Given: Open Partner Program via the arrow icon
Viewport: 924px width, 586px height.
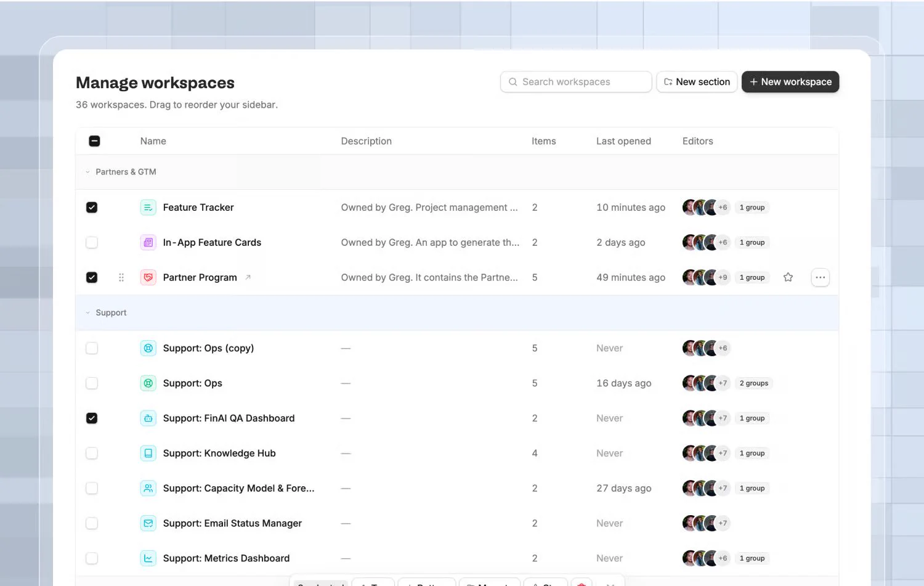Looking at the screenshot, I should 248,277.
